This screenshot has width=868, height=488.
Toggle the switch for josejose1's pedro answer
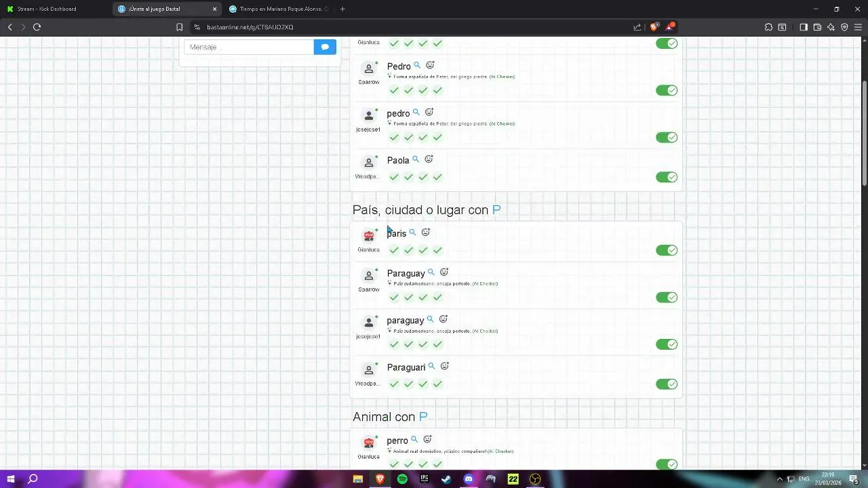click(x=667, y=138)
